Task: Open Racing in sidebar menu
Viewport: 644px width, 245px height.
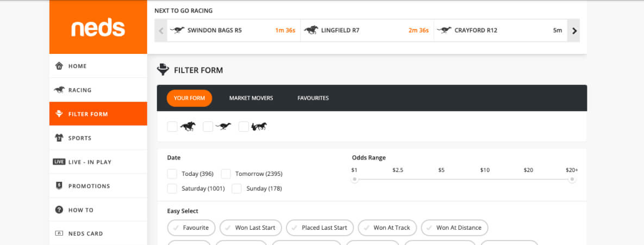Action: [98, 90]
